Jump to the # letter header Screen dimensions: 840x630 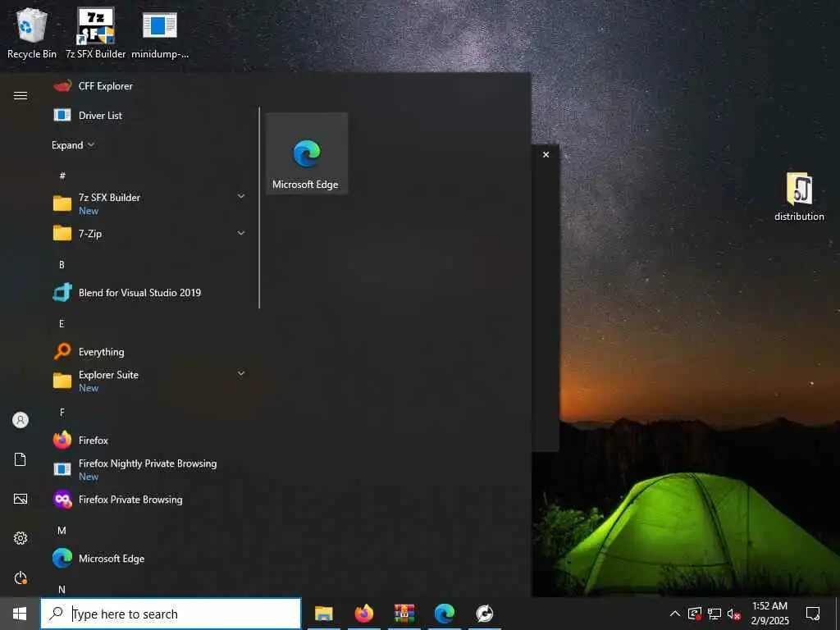click(x=62, y=176)
